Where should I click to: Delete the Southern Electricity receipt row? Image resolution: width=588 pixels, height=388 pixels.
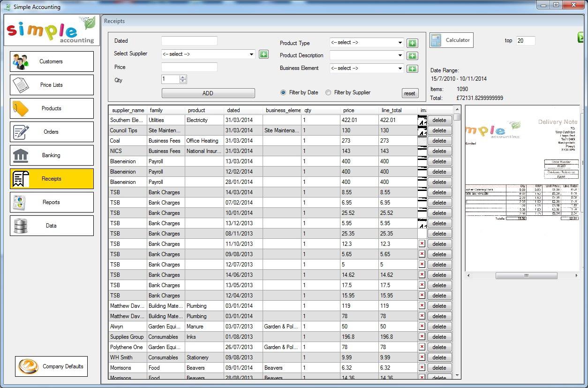(x=439, y=120)
